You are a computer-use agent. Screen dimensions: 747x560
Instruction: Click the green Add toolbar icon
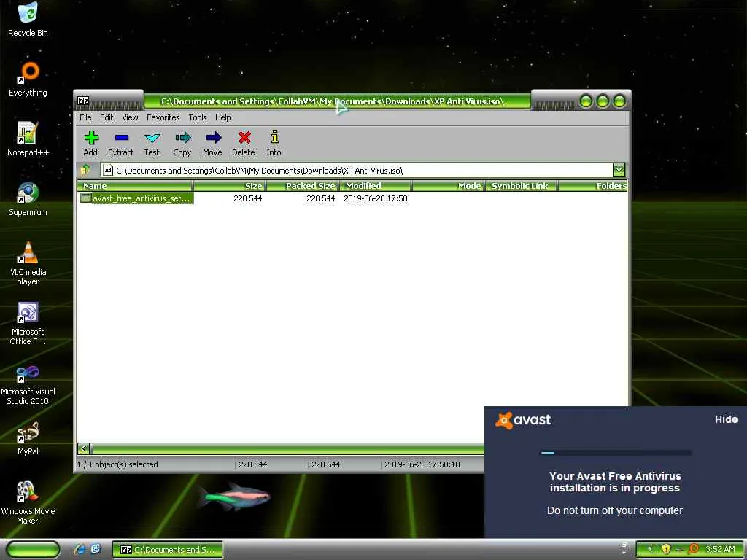tap(90, 138)
